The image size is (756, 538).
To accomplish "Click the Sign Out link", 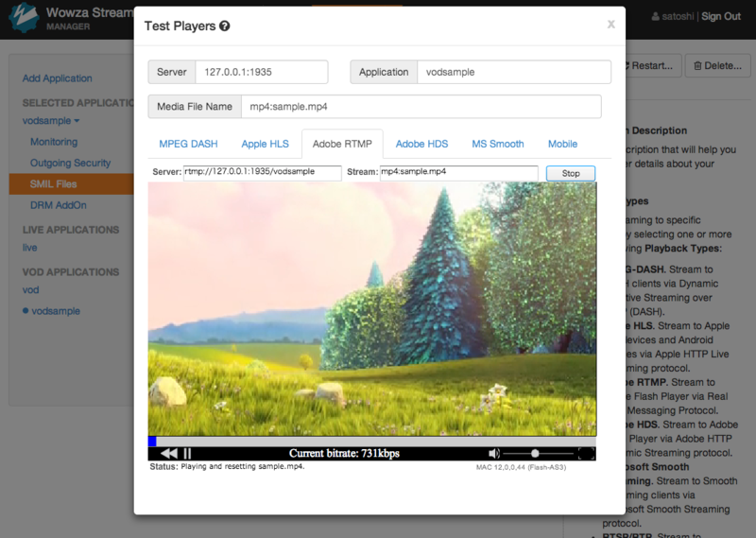I will click(x=721, y=16).
